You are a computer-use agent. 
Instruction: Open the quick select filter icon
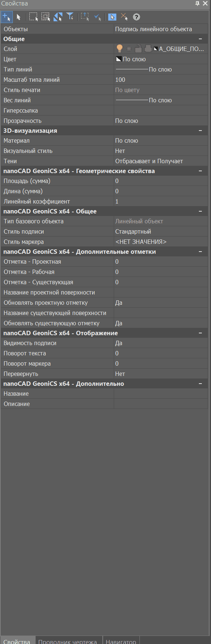click(70, 17)
